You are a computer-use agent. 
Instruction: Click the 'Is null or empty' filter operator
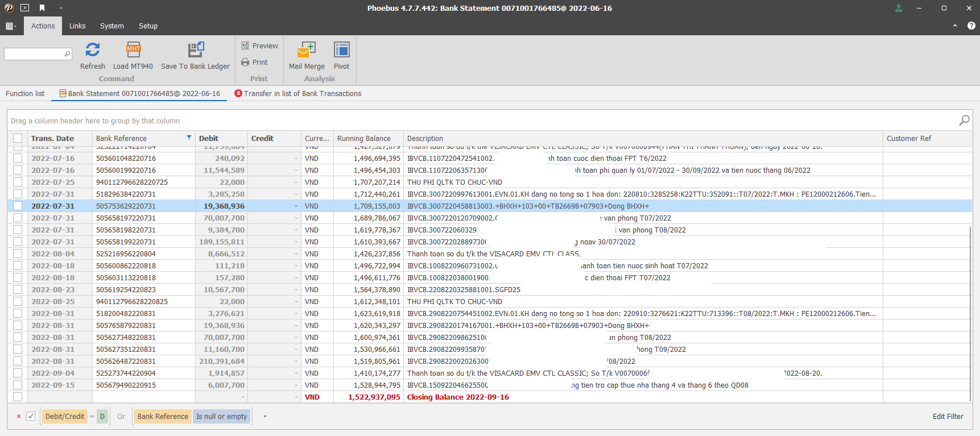(x=221, y=416)
